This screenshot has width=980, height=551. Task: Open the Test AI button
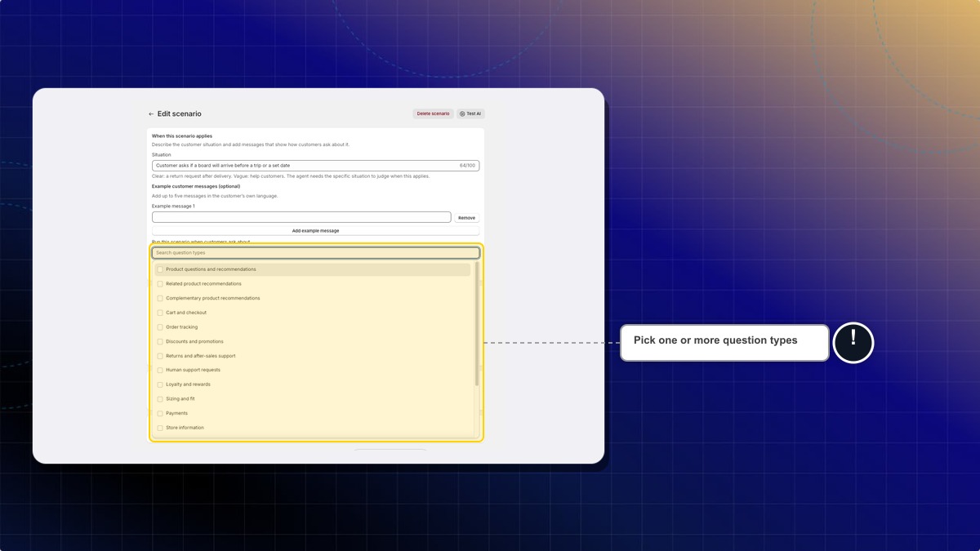point(470,114)
